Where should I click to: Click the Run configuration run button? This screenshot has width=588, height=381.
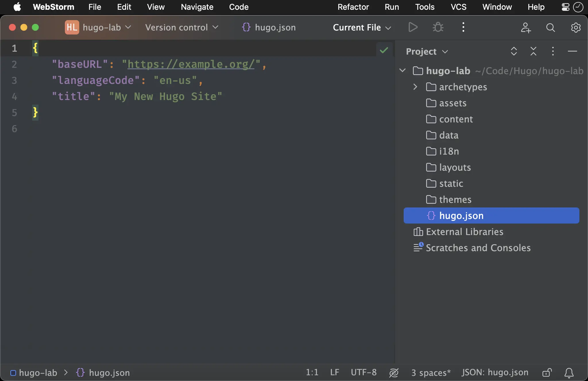pyautogui.click(x=412, y=27)
